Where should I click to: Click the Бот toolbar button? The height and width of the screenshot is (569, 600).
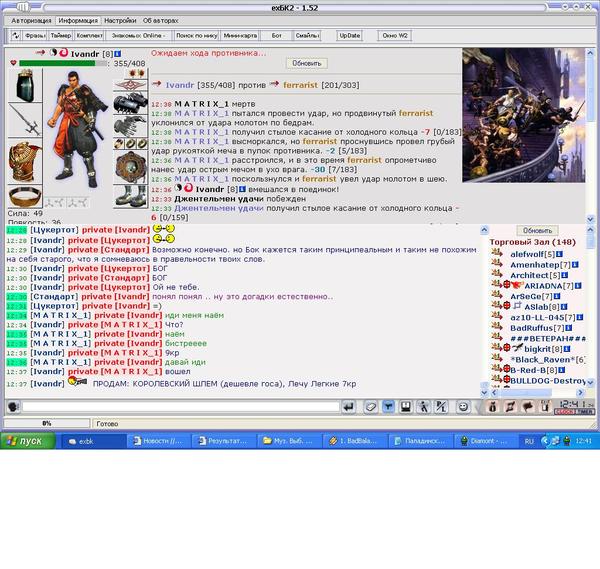click(x=276, y=36)
